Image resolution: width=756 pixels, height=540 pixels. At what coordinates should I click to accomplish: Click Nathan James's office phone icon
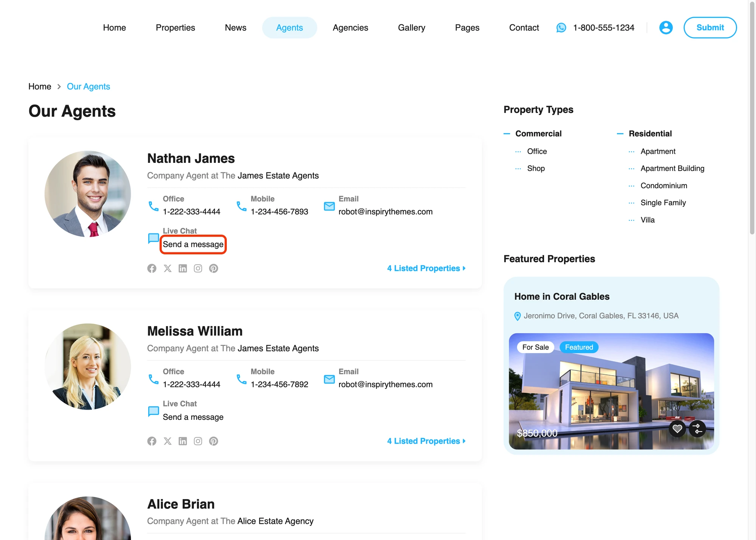153,206
